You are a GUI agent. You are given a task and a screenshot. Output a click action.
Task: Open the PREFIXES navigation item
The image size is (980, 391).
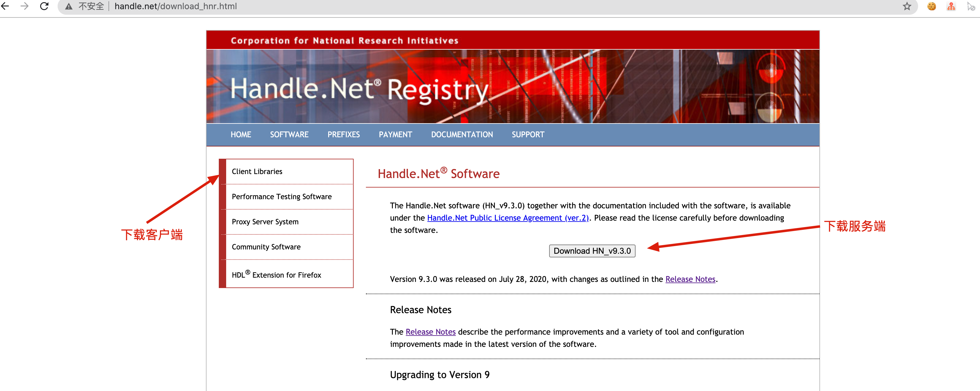[x=344, y=135]
